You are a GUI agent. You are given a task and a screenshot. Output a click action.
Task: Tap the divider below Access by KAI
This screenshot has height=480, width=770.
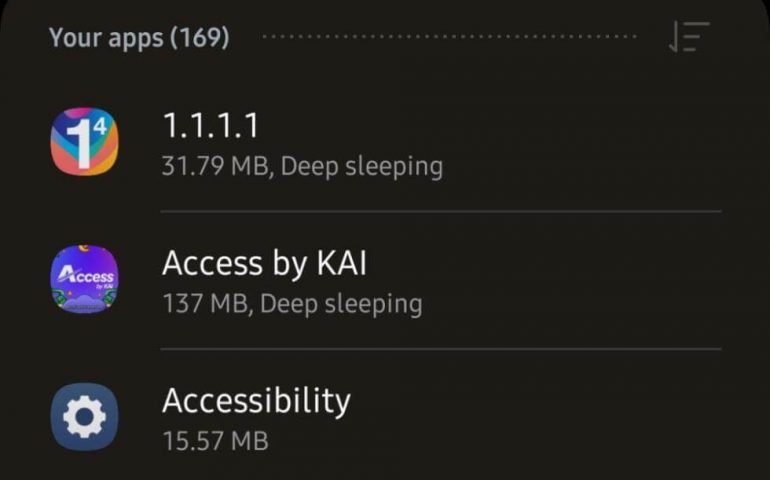point(441,349)
